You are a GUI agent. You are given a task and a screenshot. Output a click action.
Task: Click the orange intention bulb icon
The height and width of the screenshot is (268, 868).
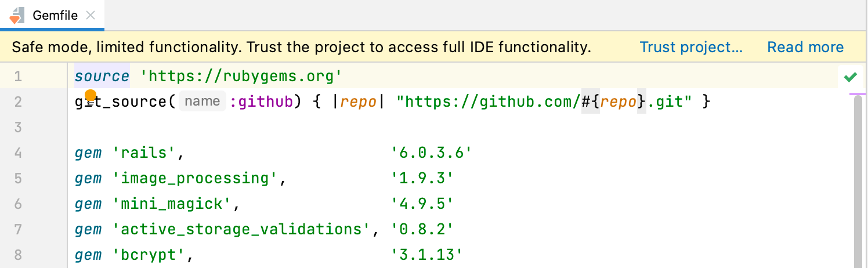pyautogui.click(x=91, y=95)
